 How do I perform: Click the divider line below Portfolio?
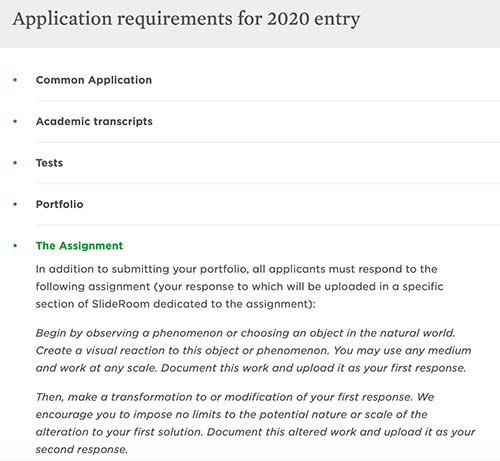pyautogui.click(x=268, y=225)
